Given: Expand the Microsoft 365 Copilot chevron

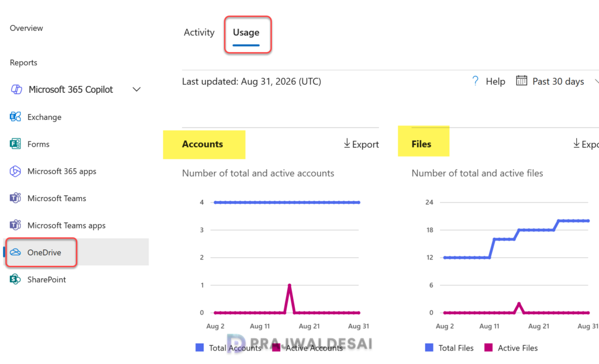Looking at the screenshot, I should [x=136, y=89].
